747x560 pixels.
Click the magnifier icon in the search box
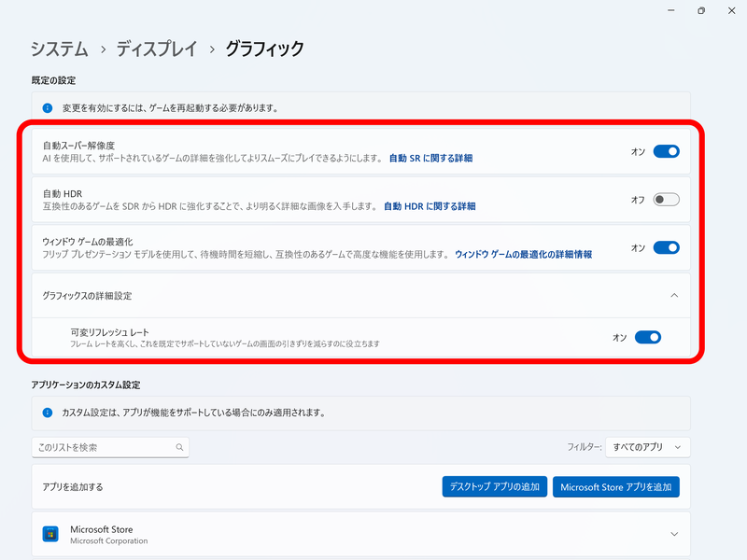click(x=179, y=447)
